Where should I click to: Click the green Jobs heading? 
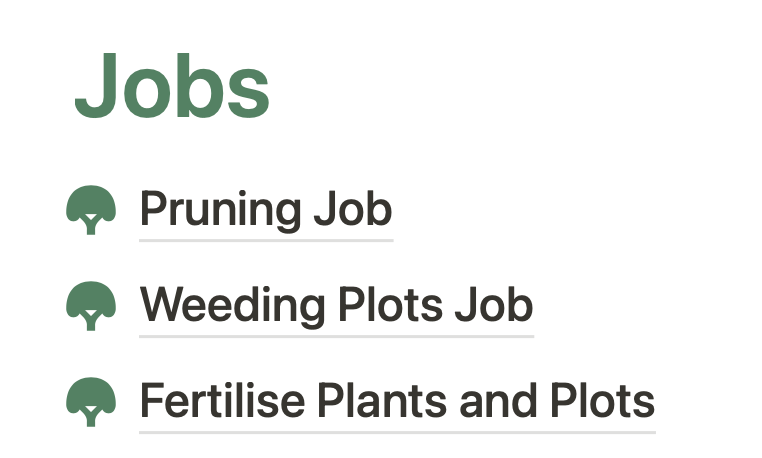click(x=172, y=87)
